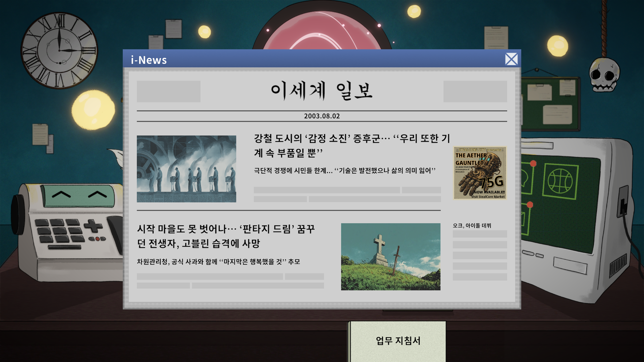Click the newspaper date 2003.08.02
This screenshot has height=362, width=644.
322,116
